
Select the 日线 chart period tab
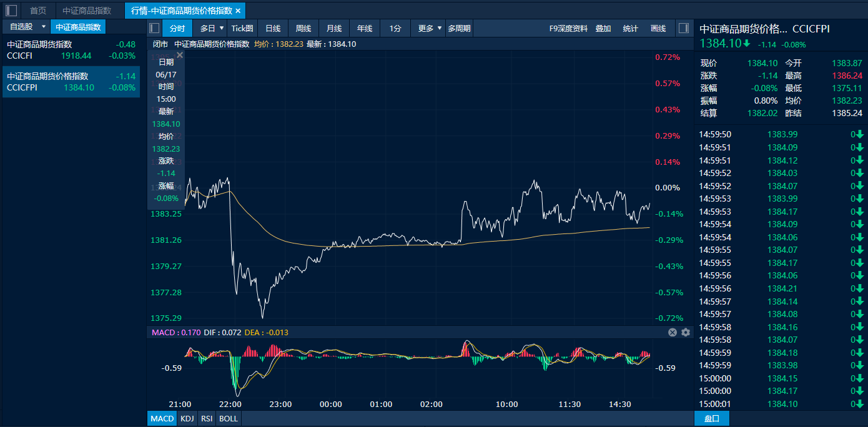point(273,28)
